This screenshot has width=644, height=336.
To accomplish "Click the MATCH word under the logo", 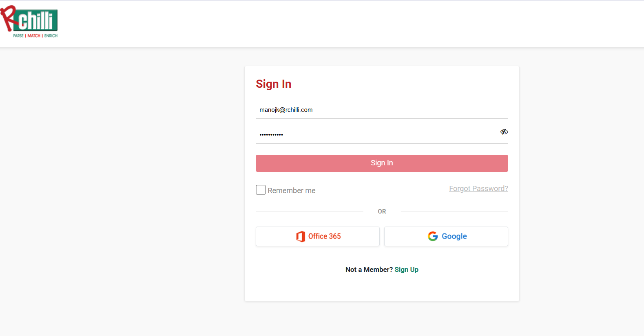I will pyautogui.click(x=34, y=36).
